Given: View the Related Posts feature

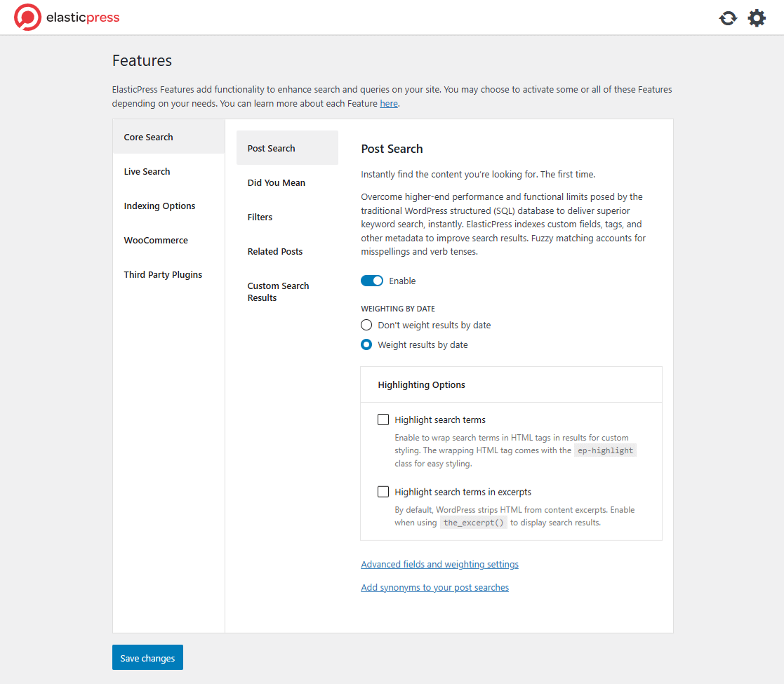Looking at the screenshot, I should point(274,251).
